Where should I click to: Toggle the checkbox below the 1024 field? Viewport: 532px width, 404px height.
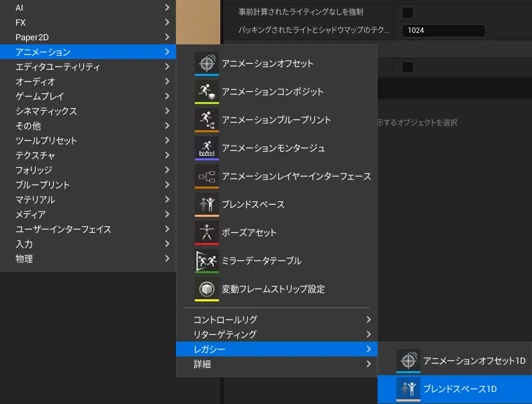coord(407,67)
